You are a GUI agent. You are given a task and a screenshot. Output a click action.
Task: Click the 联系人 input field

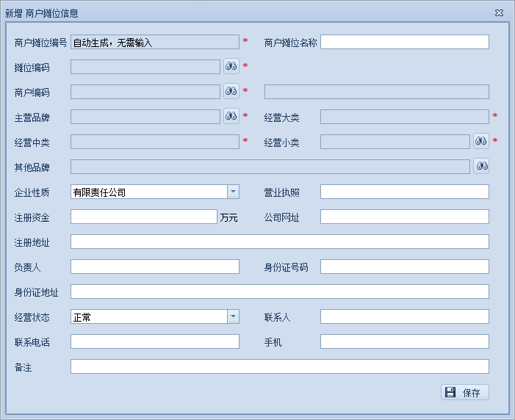coord(404,316)
